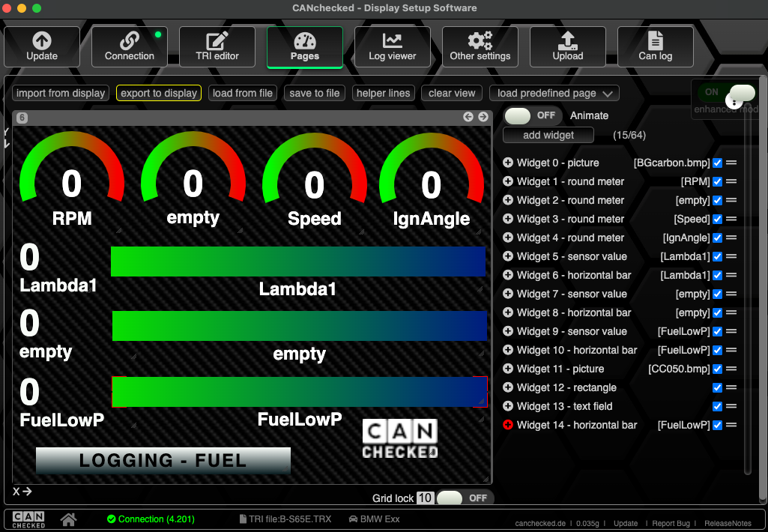Uncheck Widget 3 Speed visibility checkbox

pyautogui.click(x=718, y=219)
